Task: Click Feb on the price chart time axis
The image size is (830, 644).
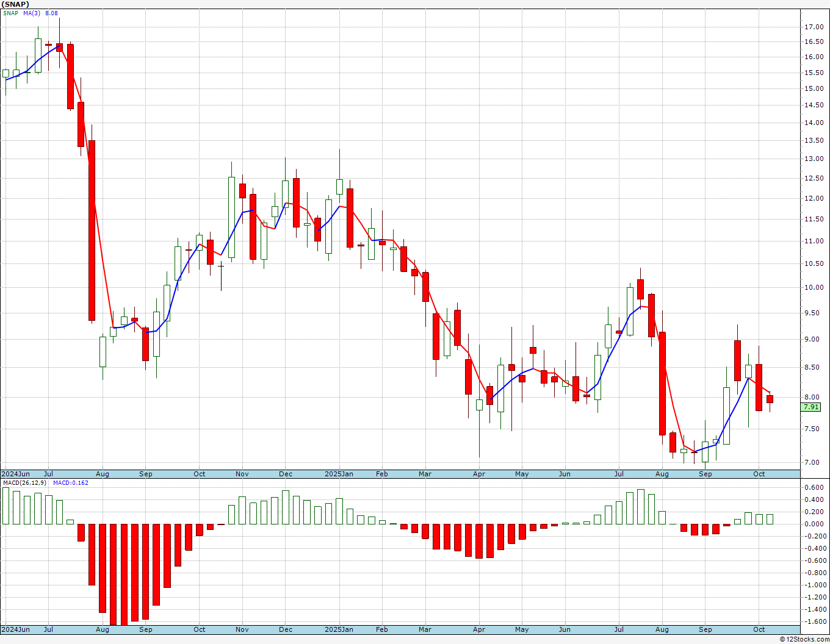Action: tap(382, 474)
